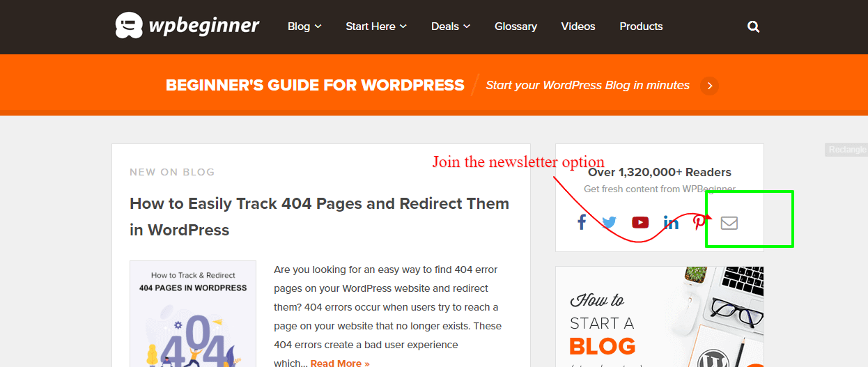This screenshot has width=868, height=367.
Task: Open the Twitter bird icon
Action: point(610,223)
